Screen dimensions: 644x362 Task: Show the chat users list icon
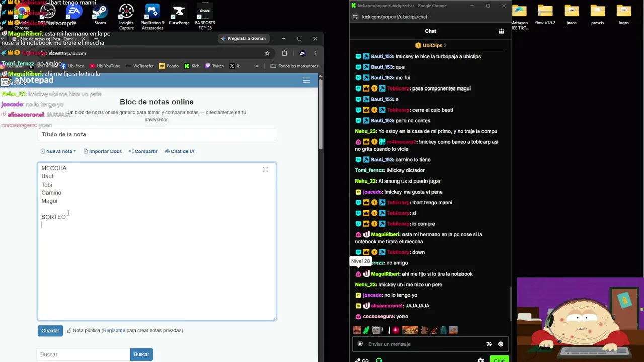coord(501,31)
